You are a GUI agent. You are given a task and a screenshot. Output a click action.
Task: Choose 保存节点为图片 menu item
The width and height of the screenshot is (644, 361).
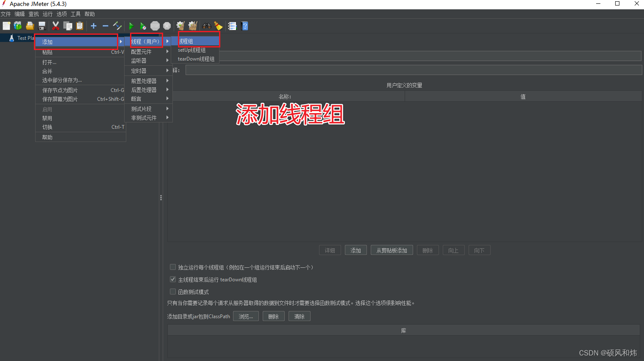coord(80,90)
